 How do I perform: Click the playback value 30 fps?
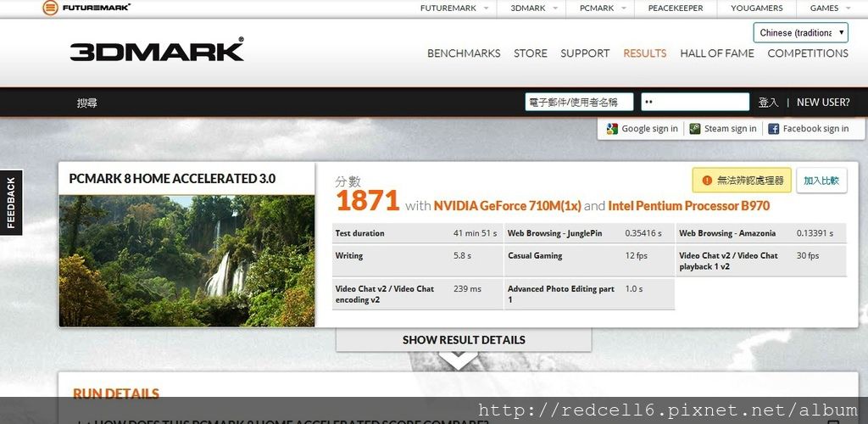pos(808,256)
